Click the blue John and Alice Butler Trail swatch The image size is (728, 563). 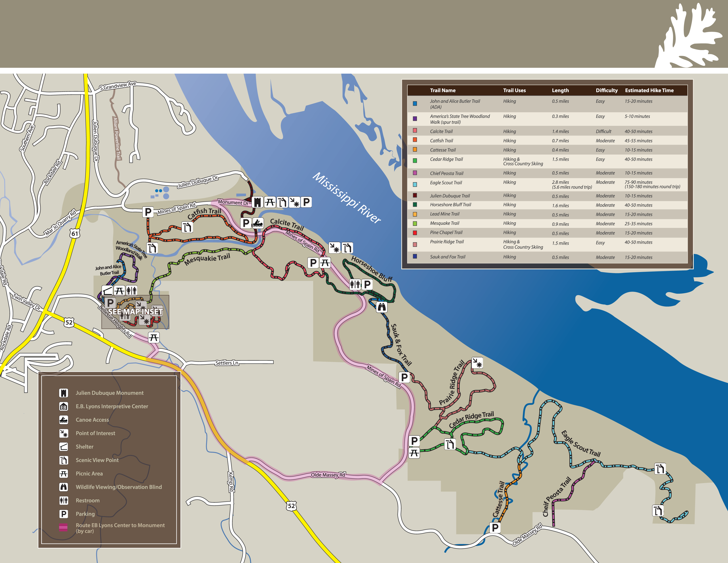pyautogui.click(x=415, y=103)
